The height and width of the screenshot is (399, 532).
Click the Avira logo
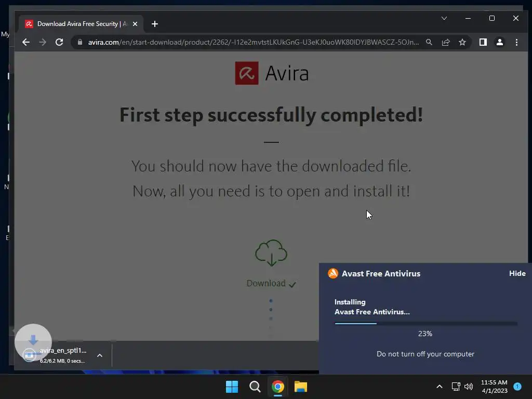click(x=272, y=73)
